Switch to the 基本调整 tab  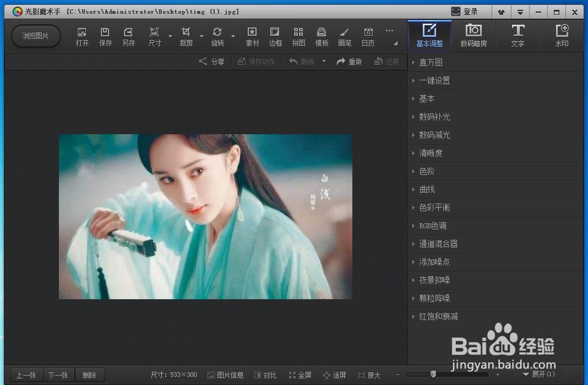429,36
